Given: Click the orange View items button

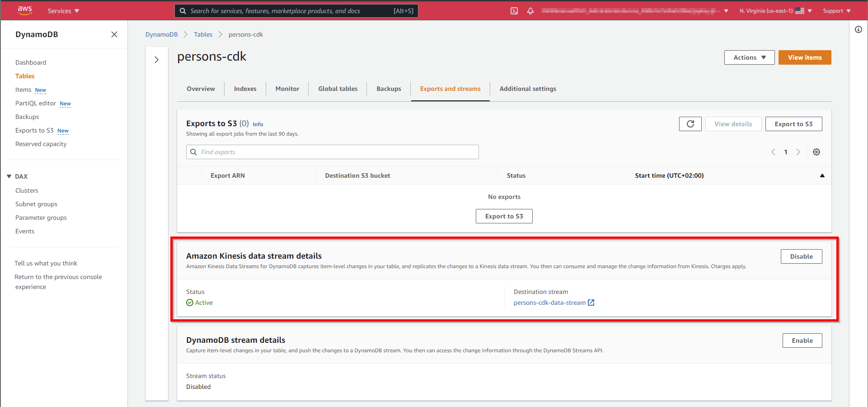Looking at the screenshot, I should (804, 57).
